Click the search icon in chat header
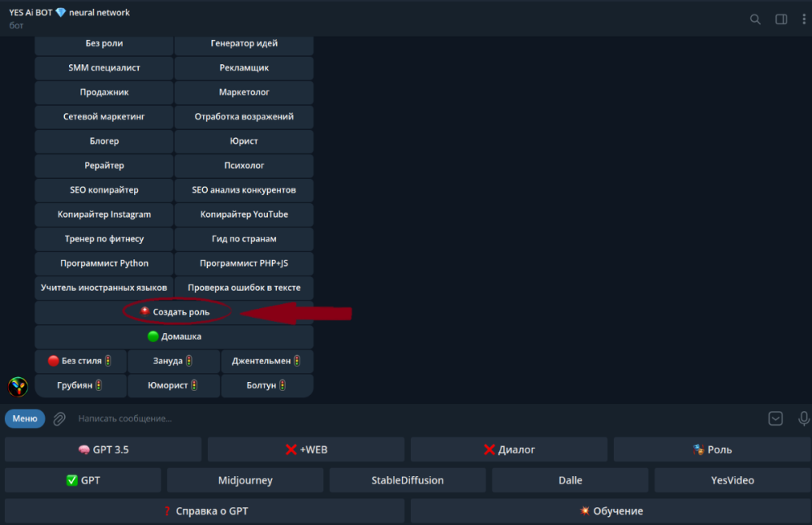This screenshot has height=525, width=812. pos(755,19)
